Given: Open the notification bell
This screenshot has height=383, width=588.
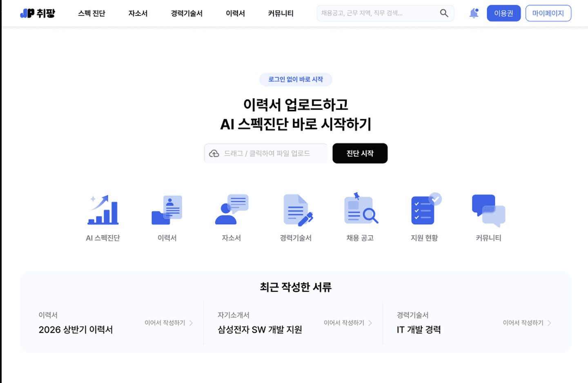Looking at the screenshot, I should coord(474,13).
